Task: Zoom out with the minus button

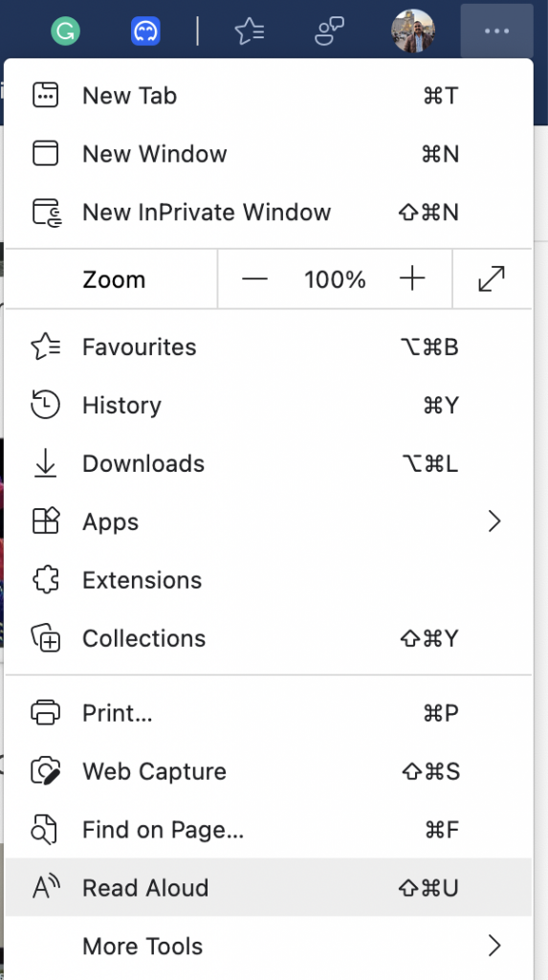Action: point(254,278)
